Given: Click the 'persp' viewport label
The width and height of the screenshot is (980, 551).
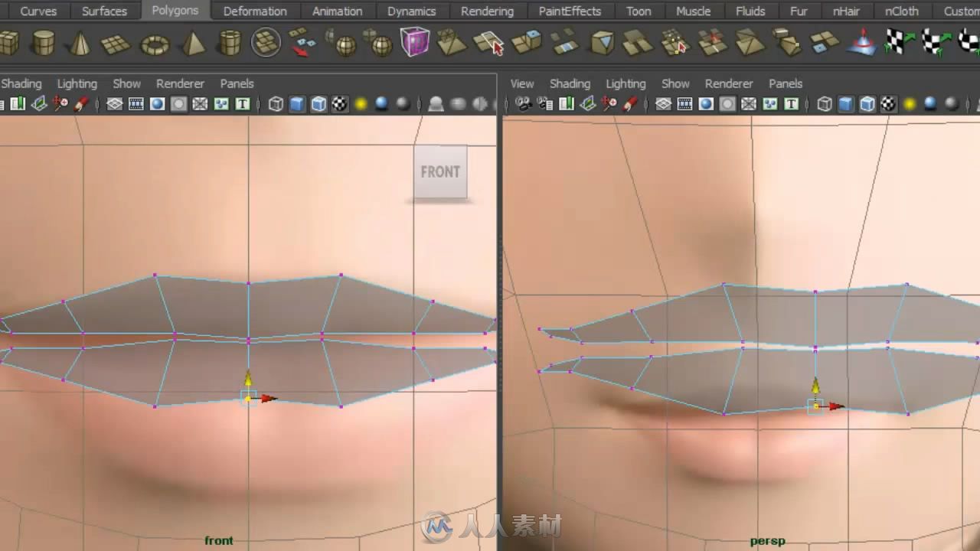Looking at the screenshot, I should coord(768,541).
